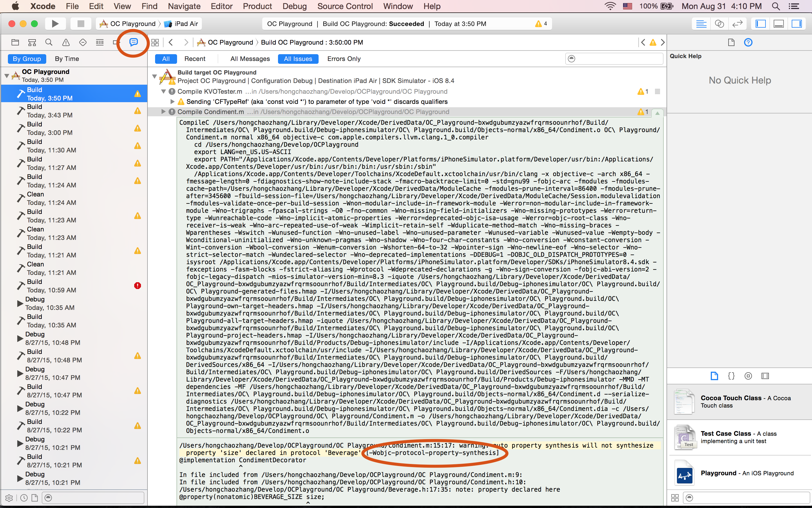Open the Find navigator magnifier icon
The image size is (812, 508).
click(x=49, y=42)
